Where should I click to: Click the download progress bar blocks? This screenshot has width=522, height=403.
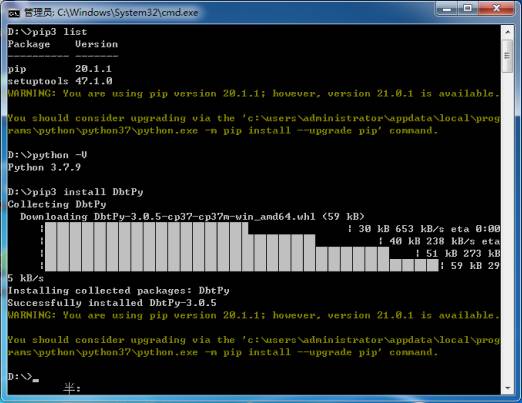(x=242, y=247)
